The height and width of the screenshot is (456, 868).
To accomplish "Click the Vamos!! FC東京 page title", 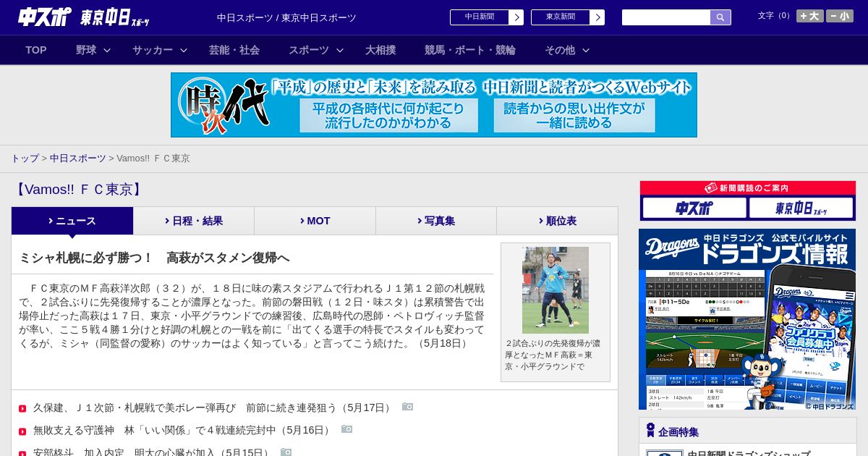I will click(x=79, y=190).
